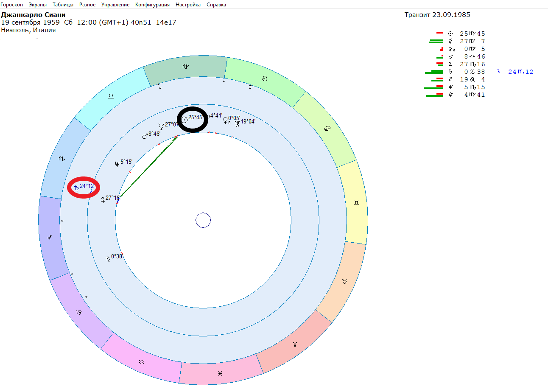Click the Aries sign on zodiac ring
548x392 pixels.
tap(295, 344)
